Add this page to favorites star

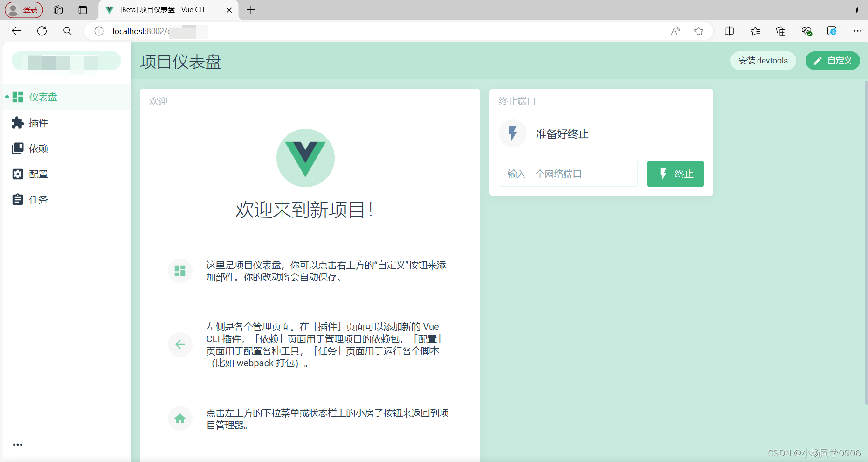[698, 31]
